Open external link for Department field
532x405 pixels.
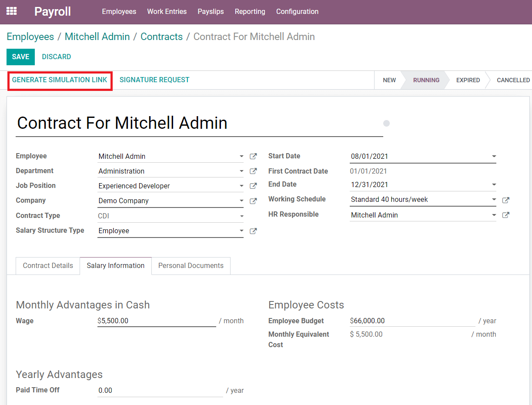coord(253,171)
